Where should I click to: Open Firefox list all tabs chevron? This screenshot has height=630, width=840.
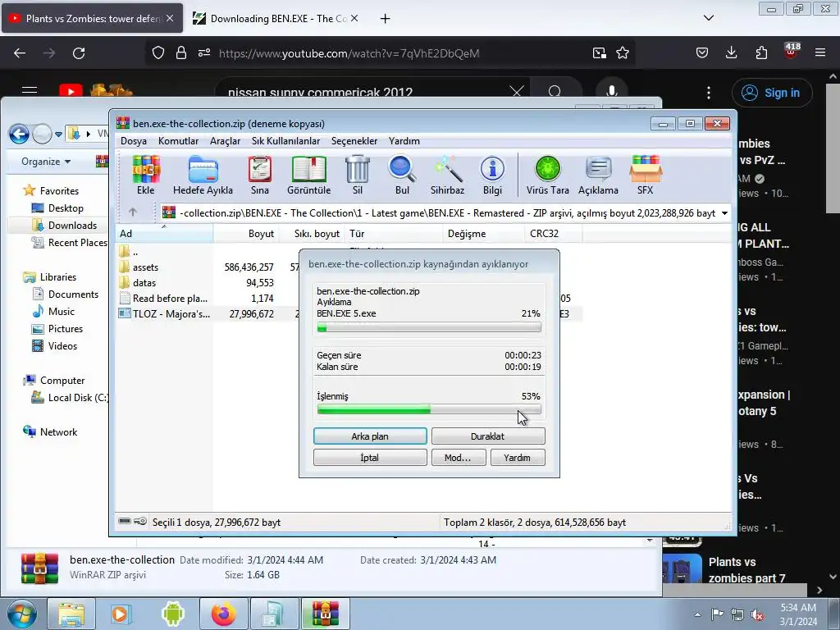pyautogui.click(x=708, y=18)
